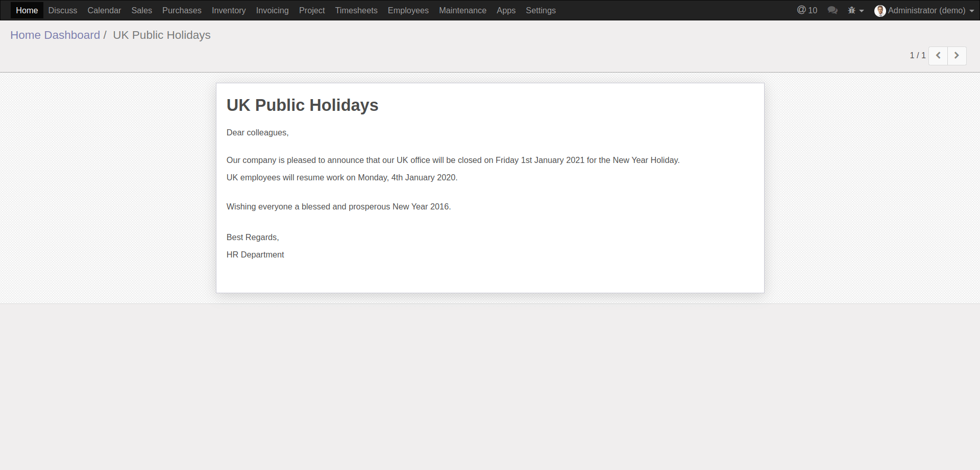Open the Employees menu
The width and height of the screenshot is (980, 470).
coord(408,10)
